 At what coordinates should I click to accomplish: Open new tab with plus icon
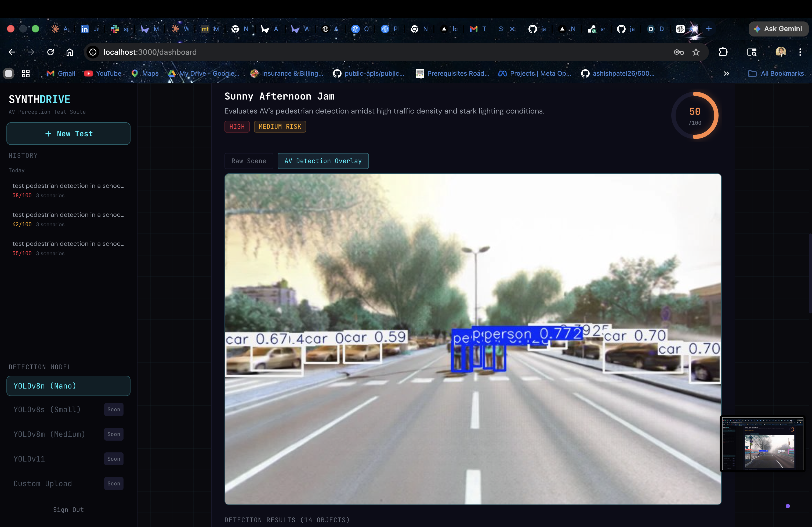click(709, 29)
